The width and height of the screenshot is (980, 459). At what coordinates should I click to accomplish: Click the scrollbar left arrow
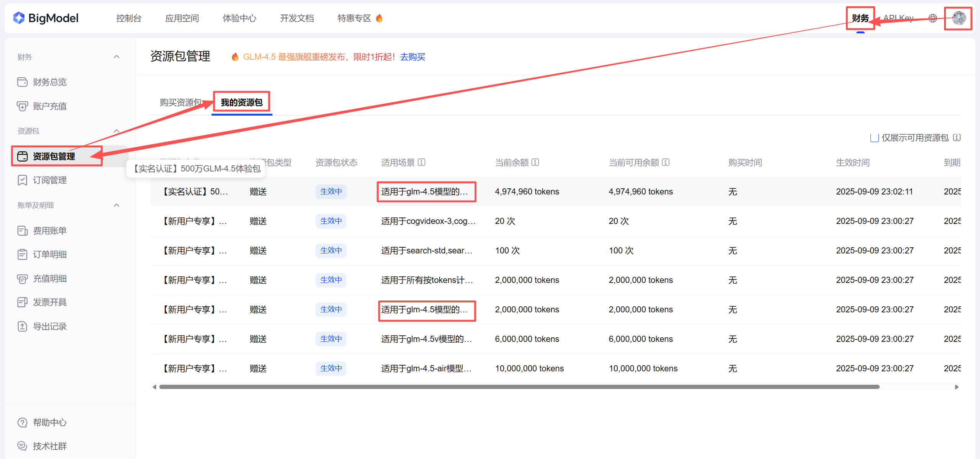[x=154, y=387]
